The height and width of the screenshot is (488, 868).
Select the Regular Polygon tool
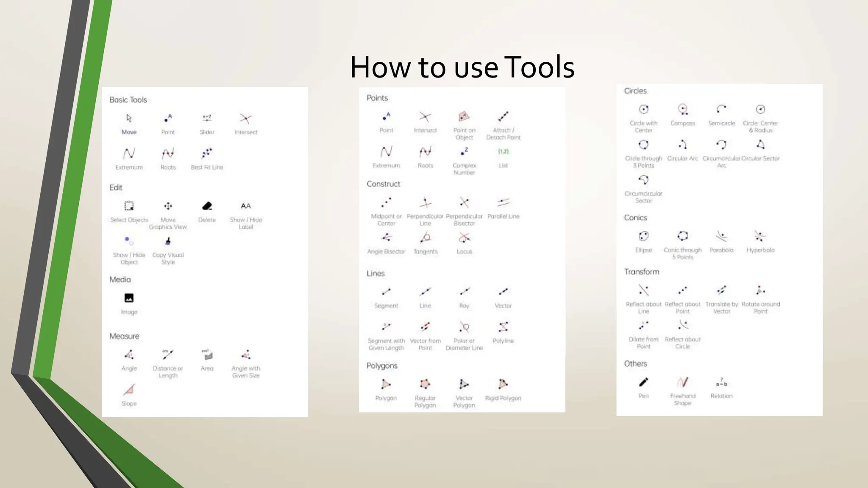[x=425, y=384]
